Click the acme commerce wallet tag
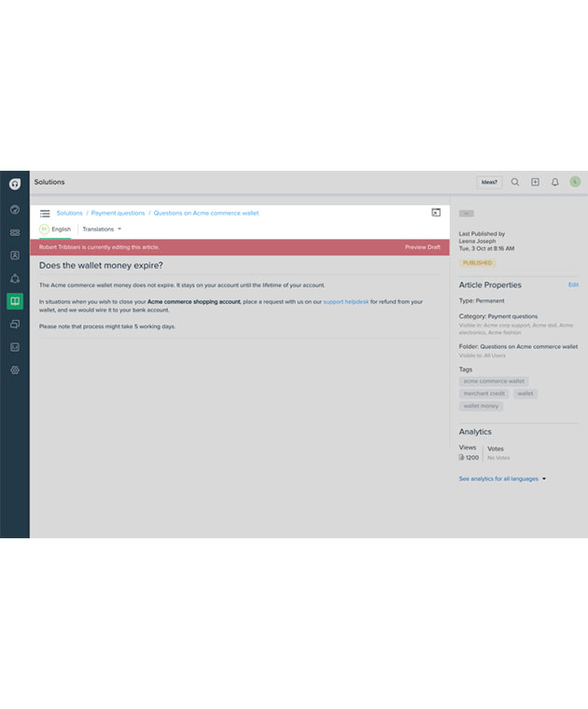 pos(494,382)
